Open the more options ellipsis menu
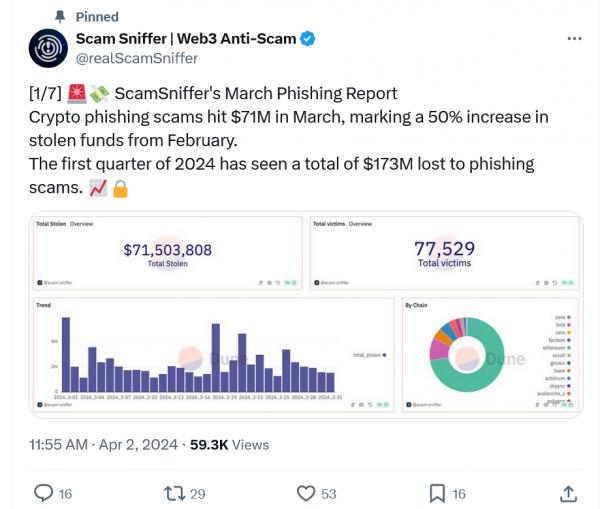This screenshot has width=600, height=509. click(x=574, y=38)
